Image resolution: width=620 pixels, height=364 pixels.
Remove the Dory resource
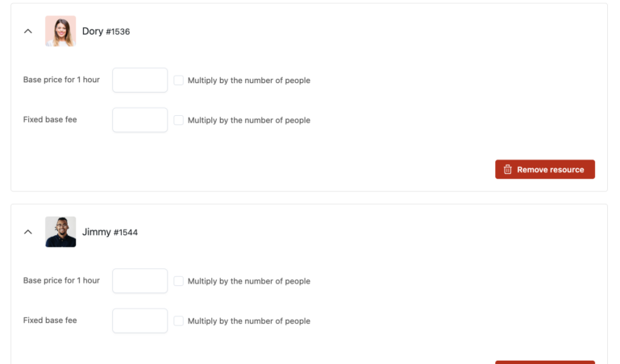(x=545, y=170)
